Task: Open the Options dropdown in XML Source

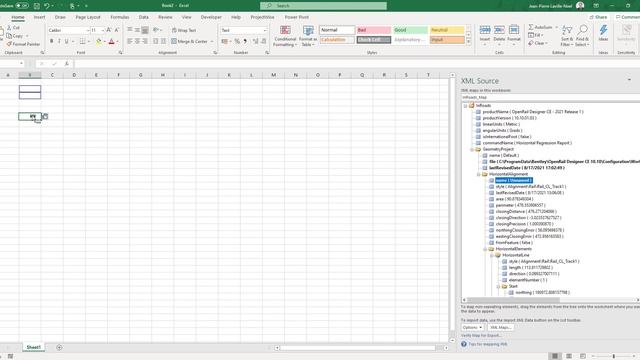Action: coord(473,327)
